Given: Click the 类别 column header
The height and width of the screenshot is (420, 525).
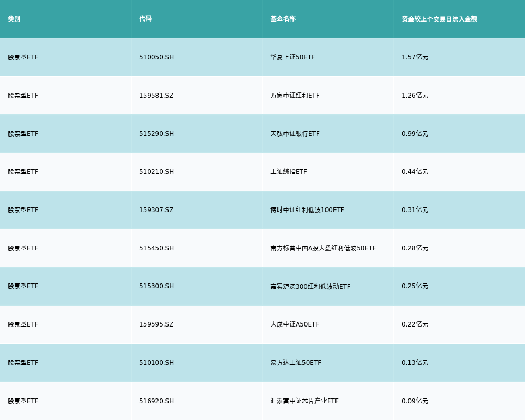Looking at the screenshot, I should [14, 19].
